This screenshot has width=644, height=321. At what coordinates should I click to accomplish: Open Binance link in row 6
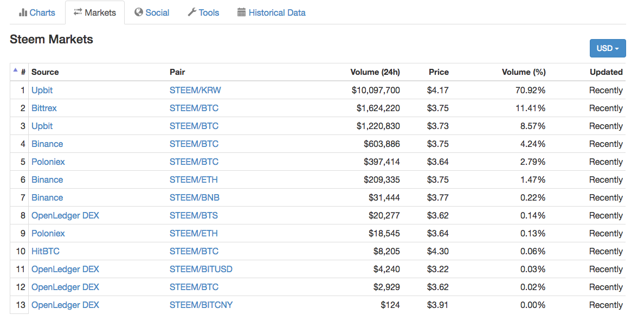47,179
